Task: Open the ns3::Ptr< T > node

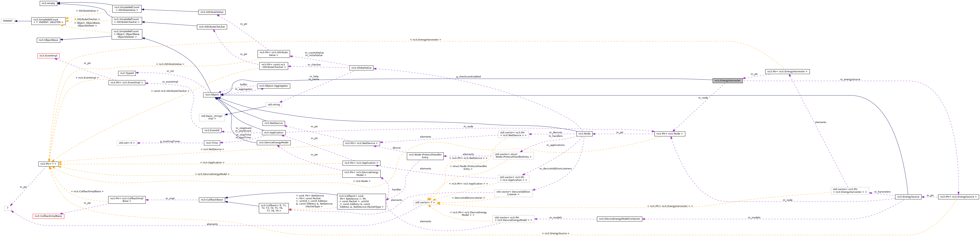Action: 48,164
